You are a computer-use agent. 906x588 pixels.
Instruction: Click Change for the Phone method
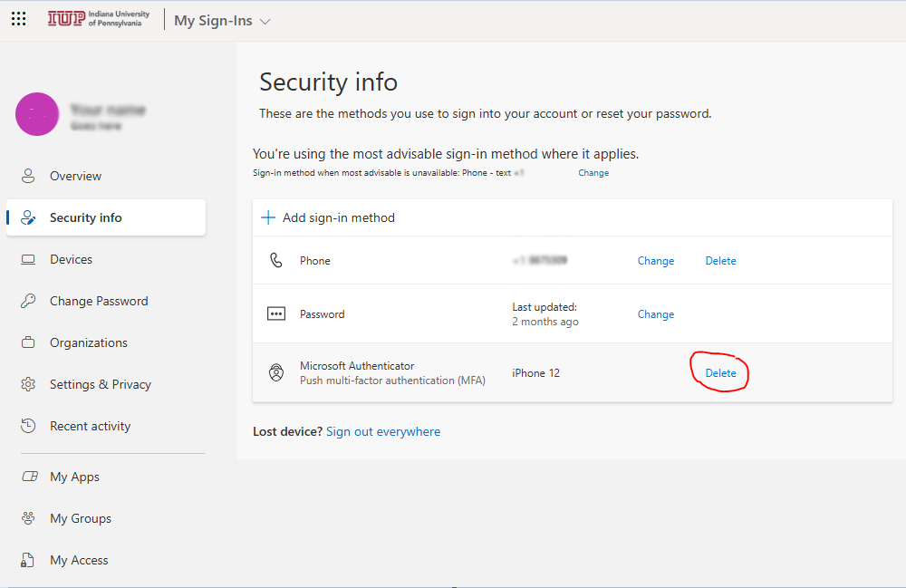(655, 261)
